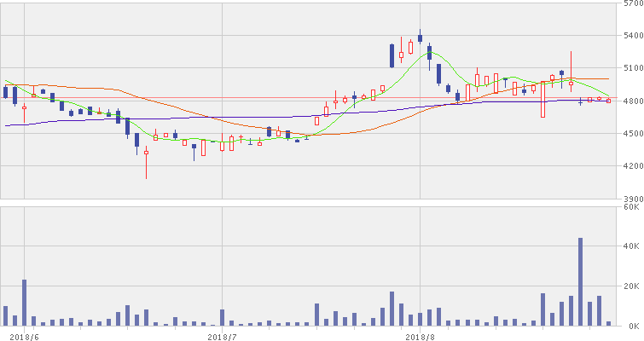Select the tallest volume bar above 40K
Image resolution: width=644 pixels, height=341 pixels.
pos(580,281)
